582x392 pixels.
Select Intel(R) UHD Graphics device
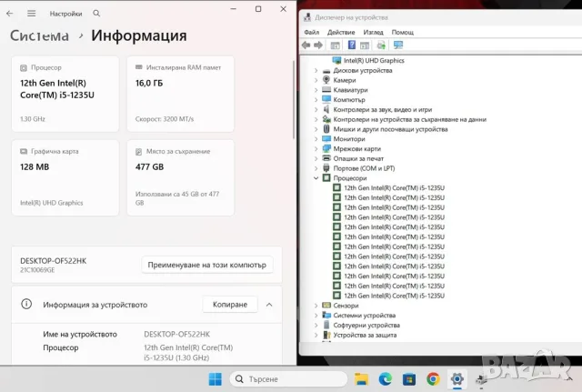pyautogui.click(x=374, y=61)
